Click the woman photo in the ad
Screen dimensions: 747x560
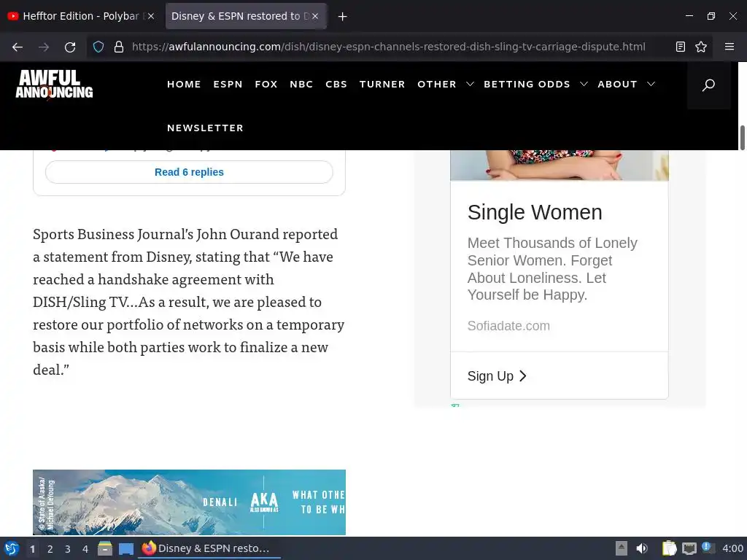click(560, 166)
